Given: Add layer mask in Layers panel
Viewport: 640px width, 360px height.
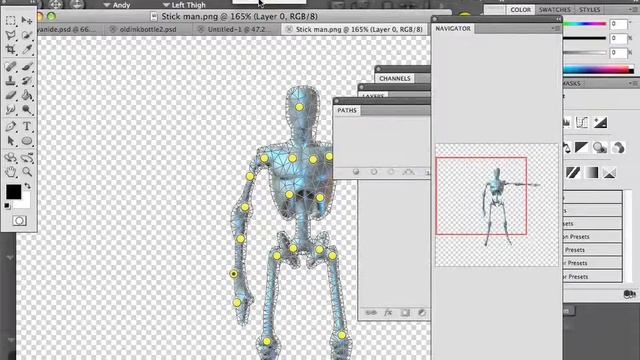Looking at the screenshot, I should coord(405,313).
